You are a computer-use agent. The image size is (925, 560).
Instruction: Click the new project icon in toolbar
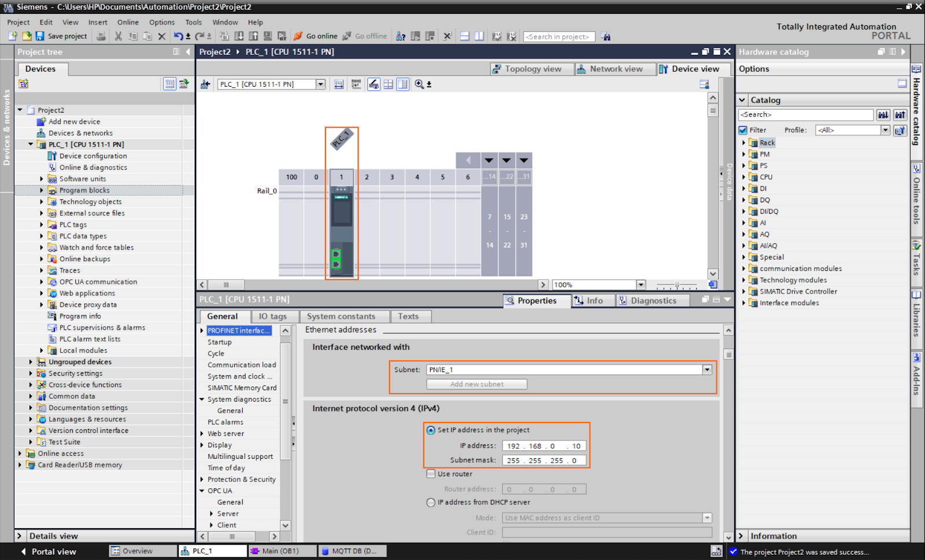(13, 36)
